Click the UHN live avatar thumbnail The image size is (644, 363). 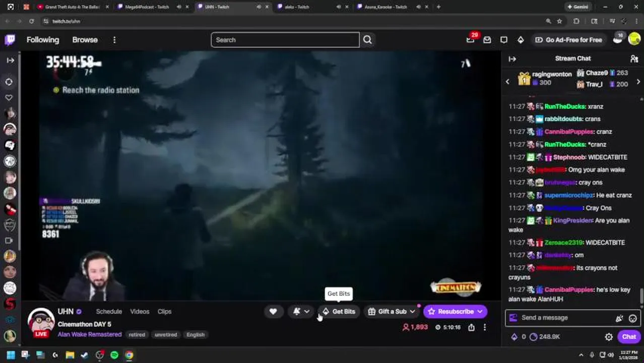(x=41, y=323)
